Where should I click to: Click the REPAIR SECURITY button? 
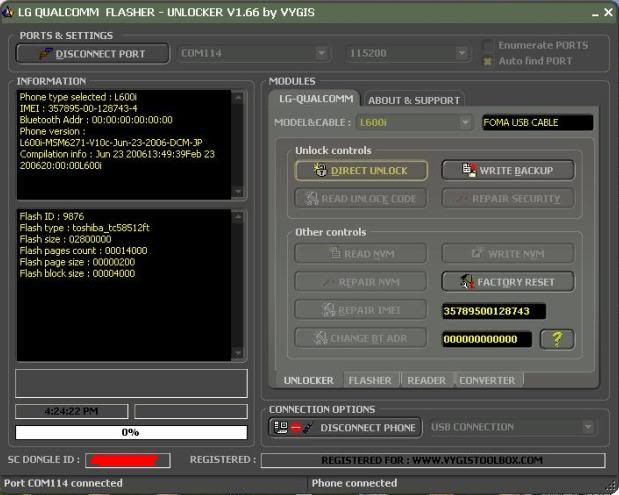point(508,199)
